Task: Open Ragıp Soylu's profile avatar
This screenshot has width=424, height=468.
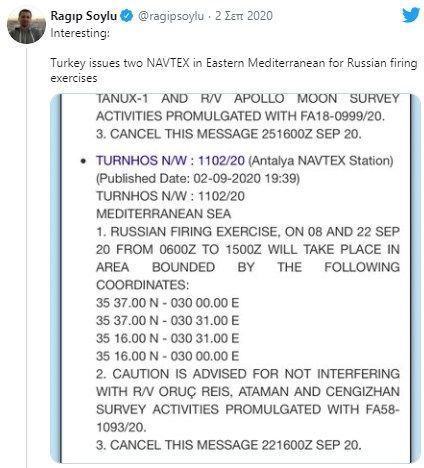Action: tap(26, 26)
